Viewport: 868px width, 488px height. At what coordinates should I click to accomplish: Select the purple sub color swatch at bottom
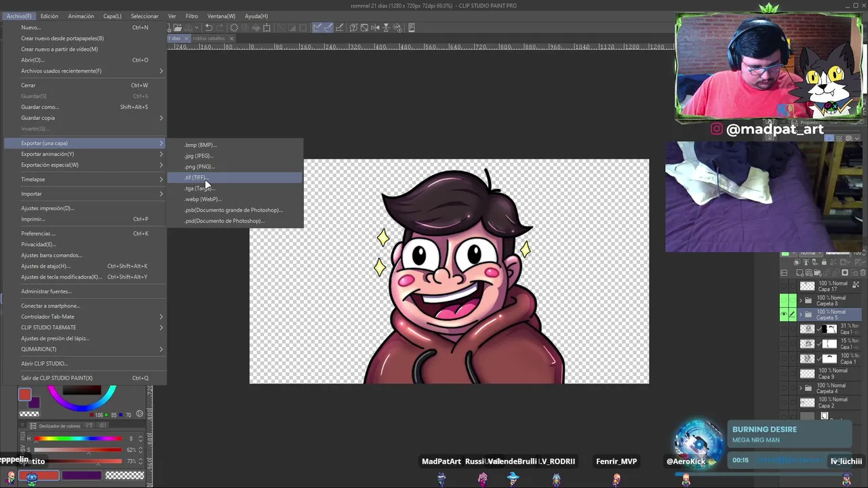[x=82, y=475]
